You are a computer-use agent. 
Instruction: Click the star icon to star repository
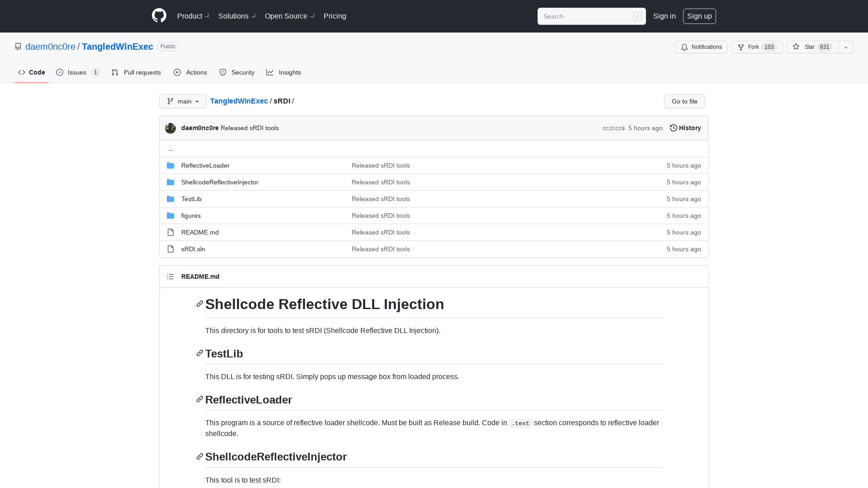796,47
